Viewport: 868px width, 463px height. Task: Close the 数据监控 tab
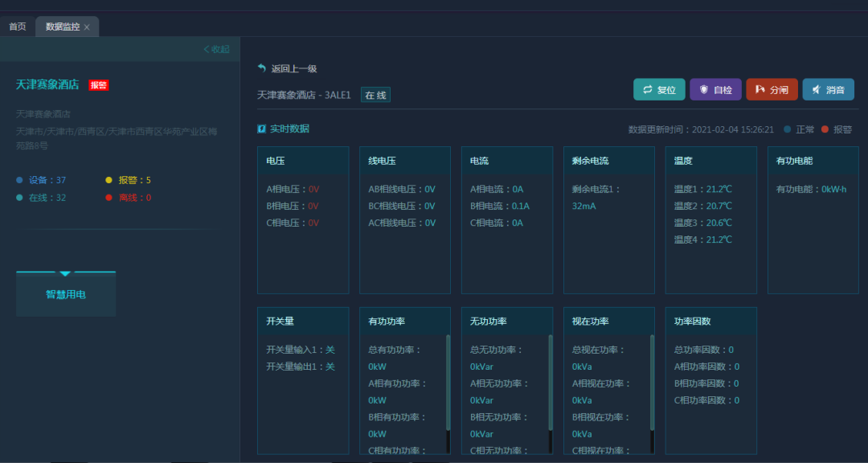click(87, 27)
